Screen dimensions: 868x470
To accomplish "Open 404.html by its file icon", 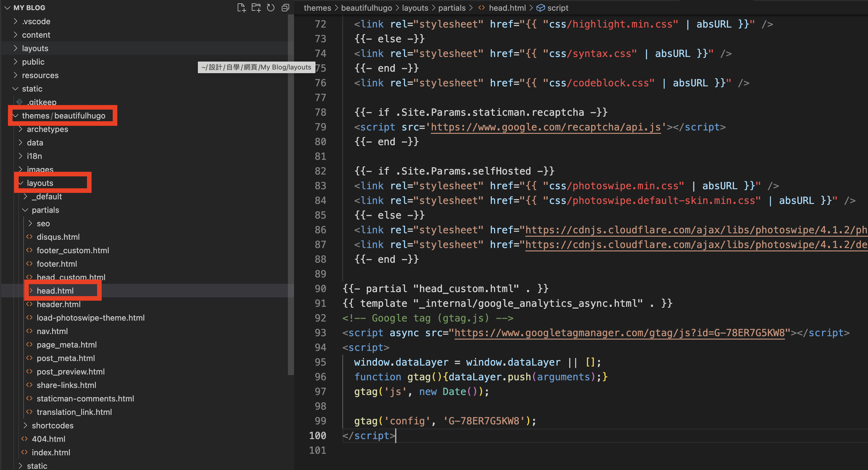I will coord(24,439).
